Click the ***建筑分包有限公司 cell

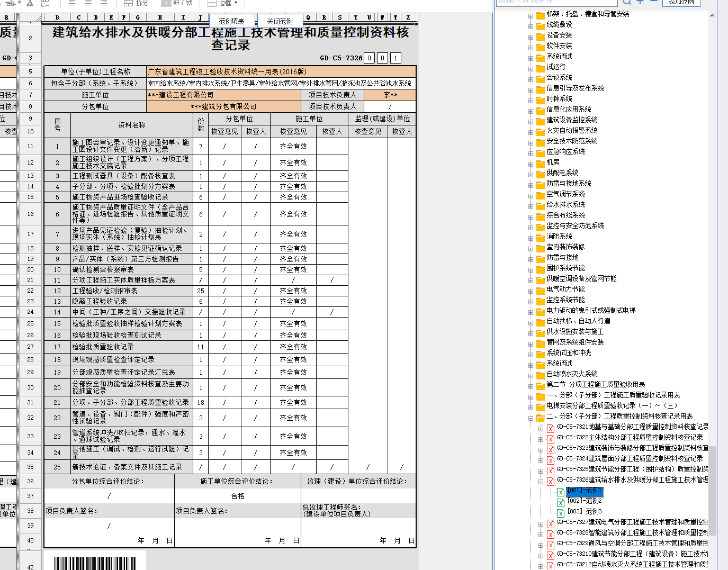(x=224, y=106)
